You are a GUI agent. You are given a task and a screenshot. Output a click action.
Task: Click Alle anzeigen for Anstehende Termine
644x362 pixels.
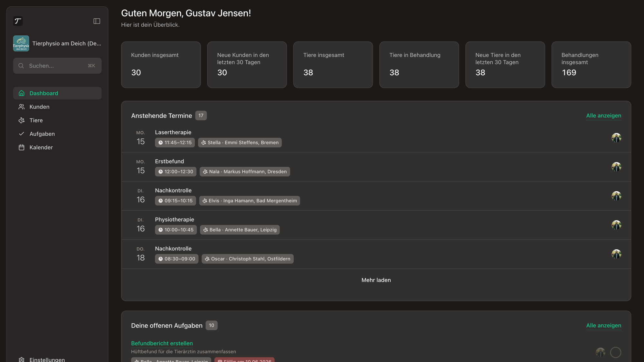click(603, 116)
